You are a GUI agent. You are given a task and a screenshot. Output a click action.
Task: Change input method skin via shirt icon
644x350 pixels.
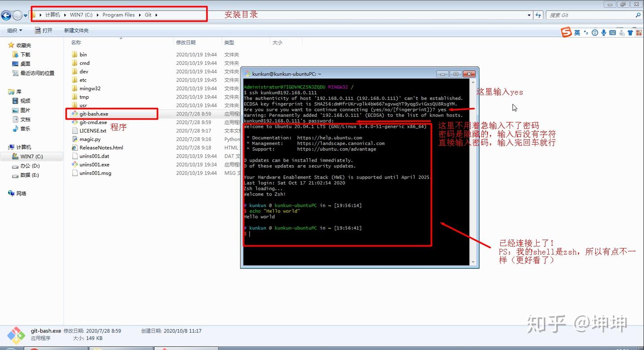click(x=631, y=32)
